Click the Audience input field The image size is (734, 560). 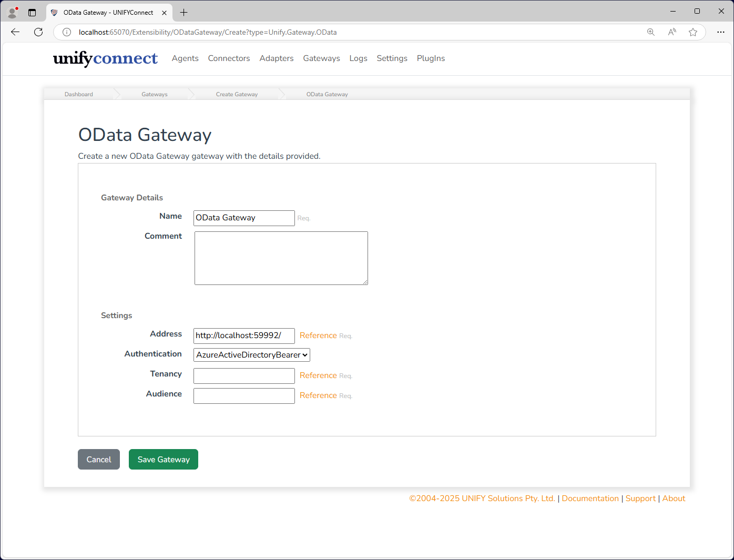click(x=244, y=395)
